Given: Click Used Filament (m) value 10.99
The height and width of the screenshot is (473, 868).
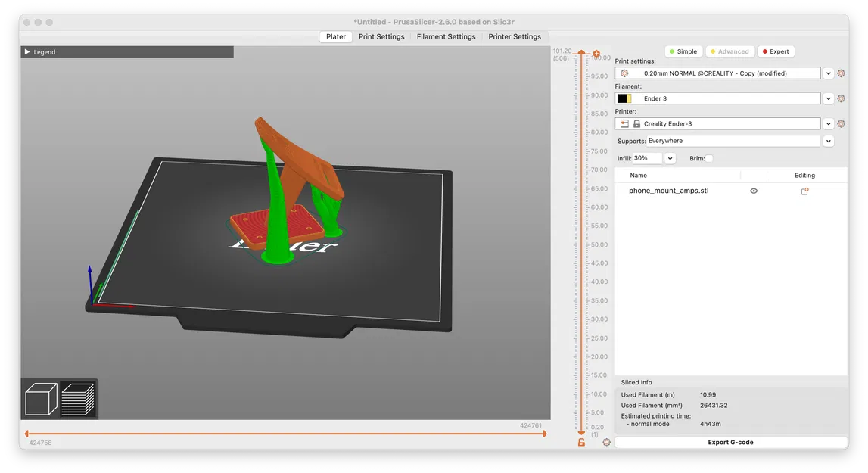Looking at the screenshot, I should click(x=708, y=395).
